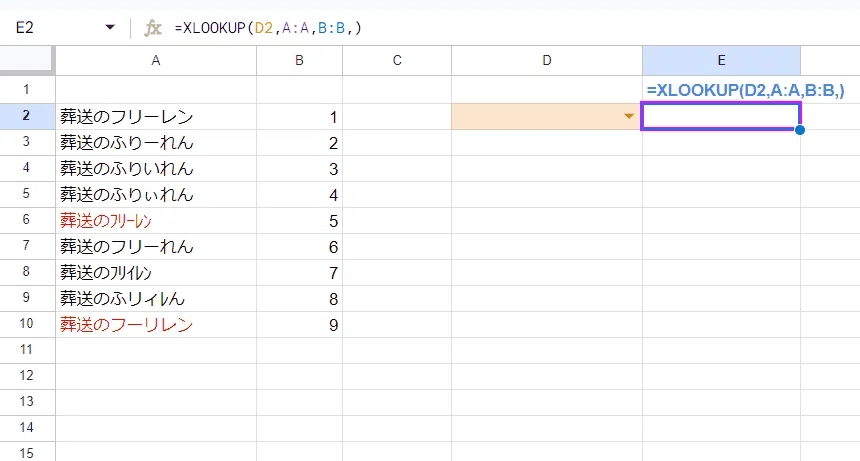Viewport: 860px width, 461px height.
Task: Select column A header
Action: point(156,61)
